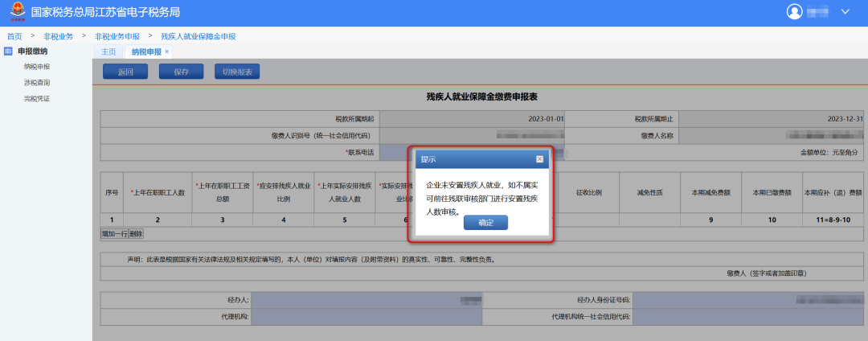This screenshot has width=868, height=341.
Task: Click the 减免性质 column header
Action: 650,193
